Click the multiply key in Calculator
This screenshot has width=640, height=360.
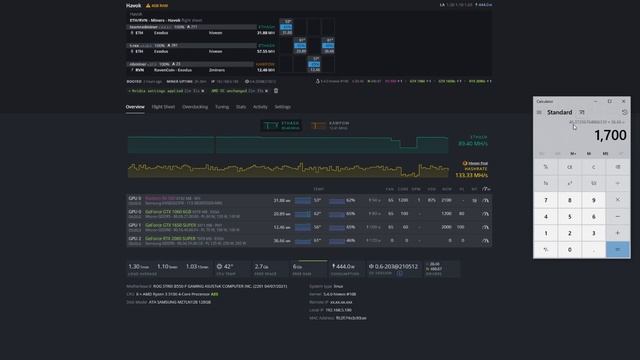[618, 200]
